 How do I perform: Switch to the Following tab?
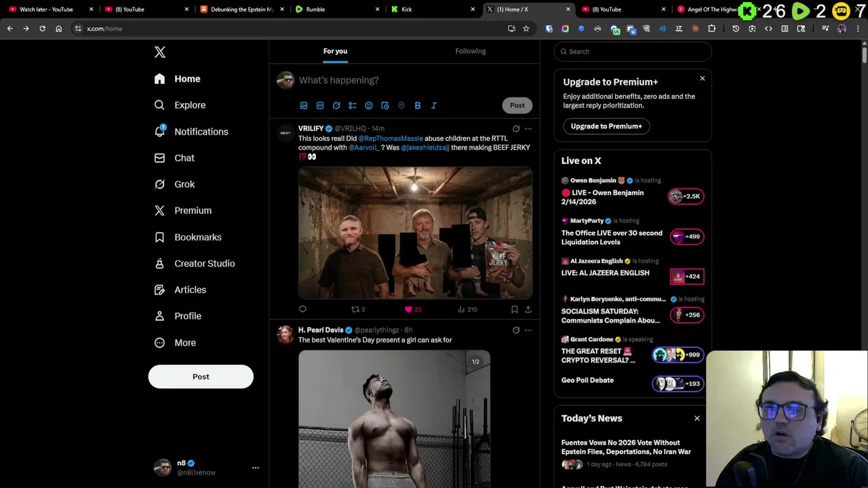coord(471,51)
